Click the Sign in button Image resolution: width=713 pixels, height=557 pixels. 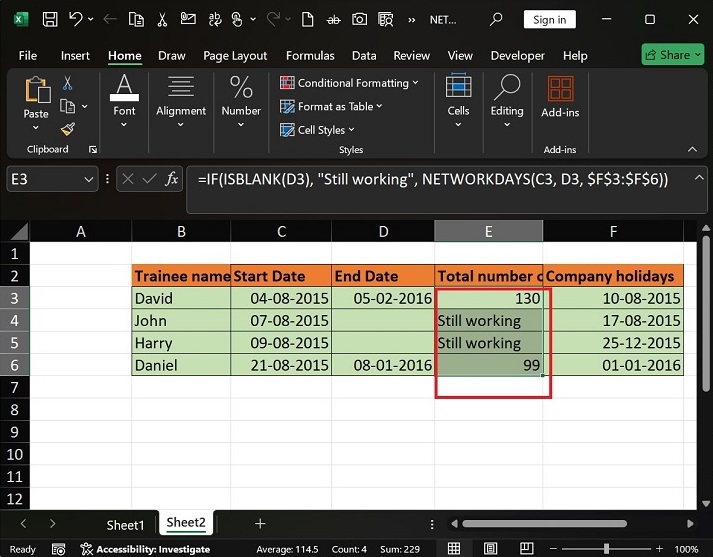[549, 19]
